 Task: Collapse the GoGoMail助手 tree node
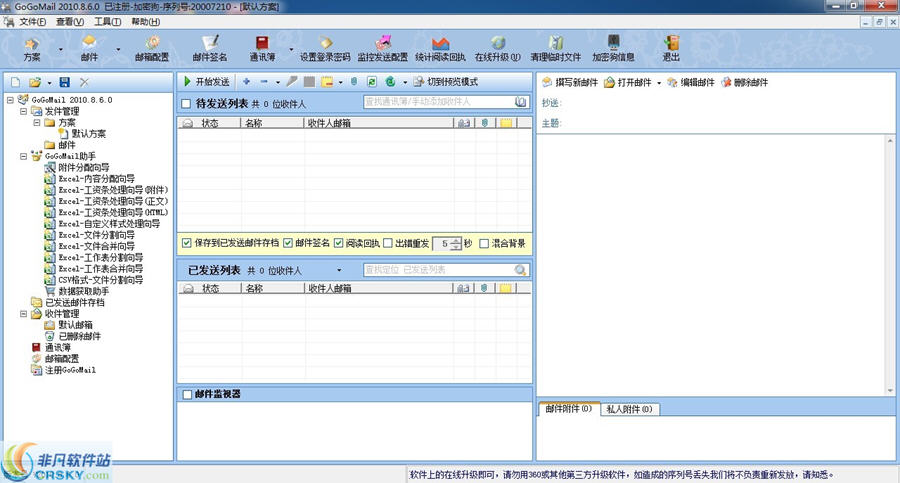click(24, 156)
